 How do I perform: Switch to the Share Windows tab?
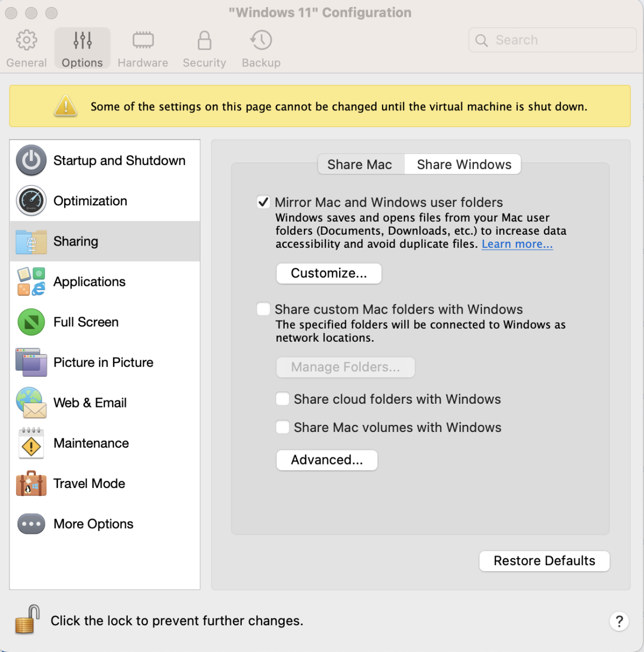(464, 164)
